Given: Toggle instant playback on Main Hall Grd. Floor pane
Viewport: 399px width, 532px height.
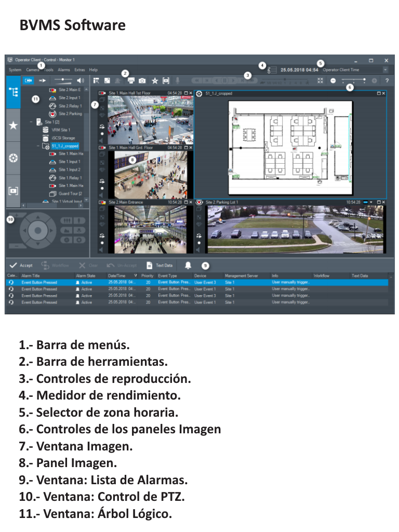Looking at the screenshot, I should (102, 181).
